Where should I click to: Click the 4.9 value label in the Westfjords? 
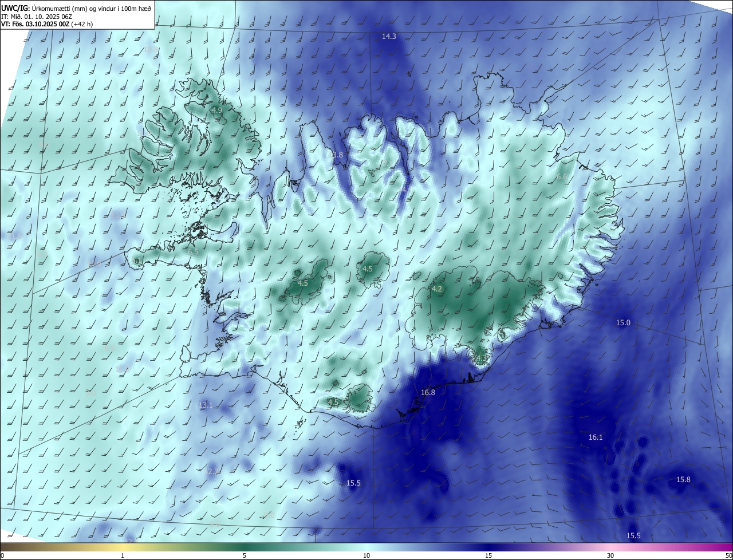point(216,110)
